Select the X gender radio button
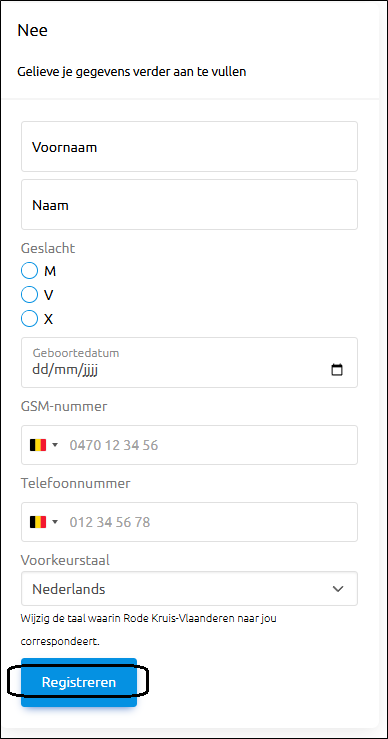The height and width of the screenshot is (739, 388). pos(29,319)
